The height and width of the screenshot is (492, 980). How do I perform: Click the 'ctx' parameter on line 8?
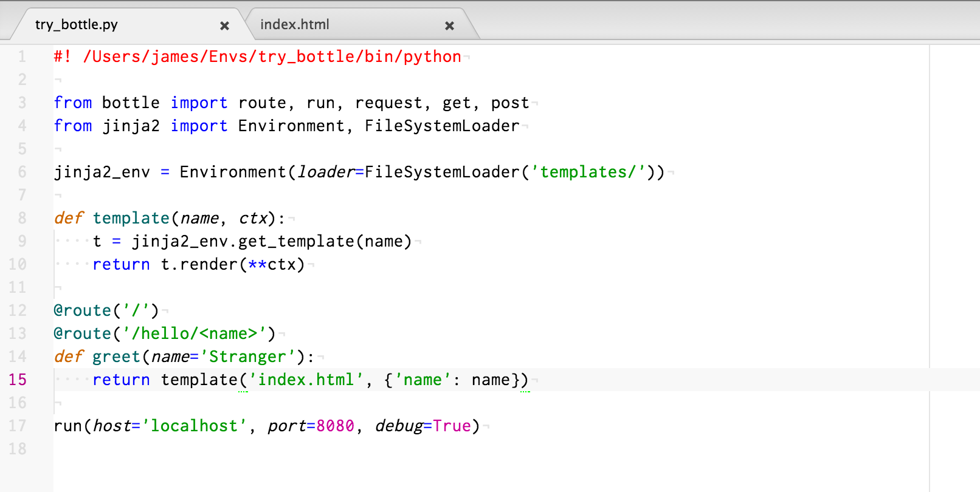coord(253,218)
